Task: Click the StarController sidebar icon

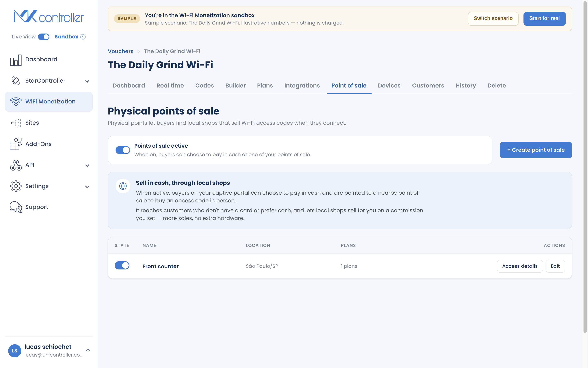Action: click(16, 81)
